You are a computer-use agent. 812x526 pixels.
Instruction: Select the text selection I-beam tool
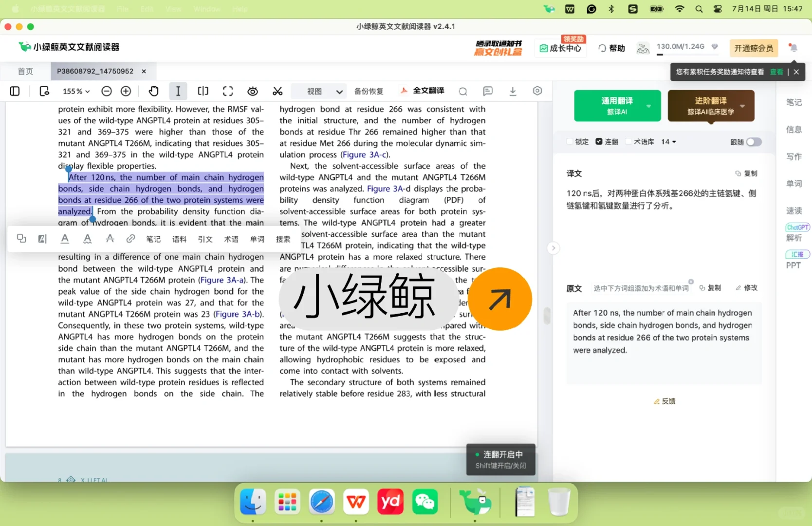pyautogui.click(x=178, y=91)
